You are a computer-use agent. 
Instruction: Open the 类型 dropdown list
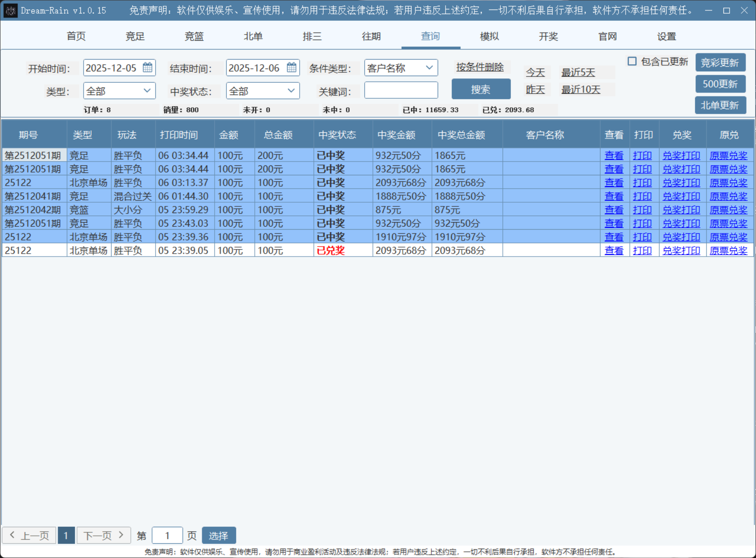146,91
